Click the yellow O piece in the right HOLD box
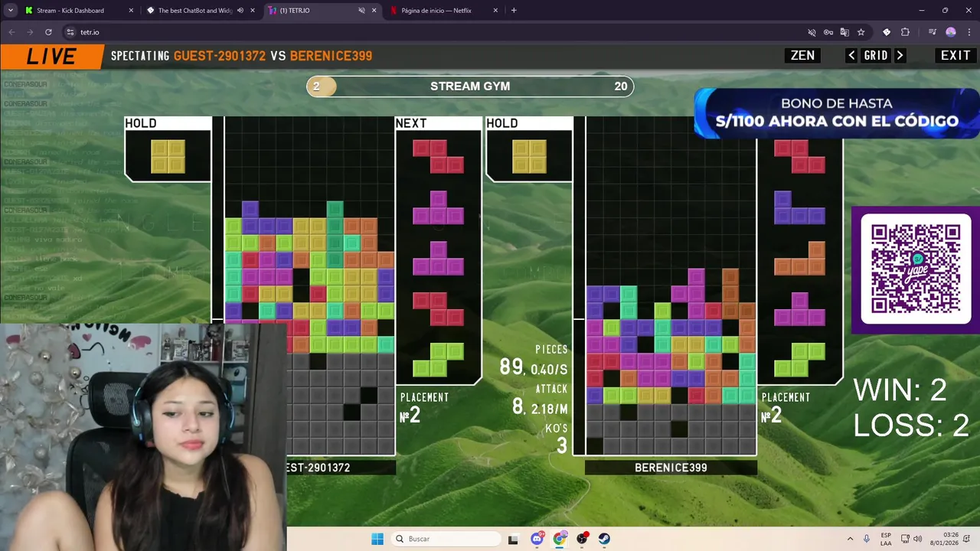 tap(529, 156)
